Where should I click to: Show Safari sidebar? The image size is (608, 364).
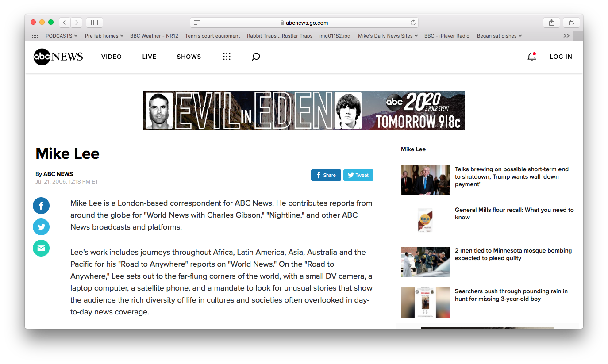tap(94, 23)
